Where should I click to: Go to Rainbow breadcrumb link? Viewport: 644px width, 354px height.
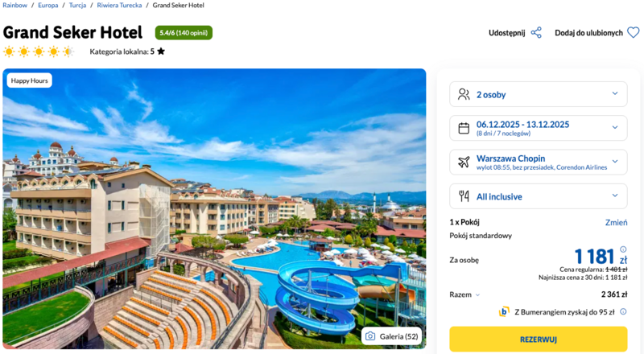tap(14, 6)
